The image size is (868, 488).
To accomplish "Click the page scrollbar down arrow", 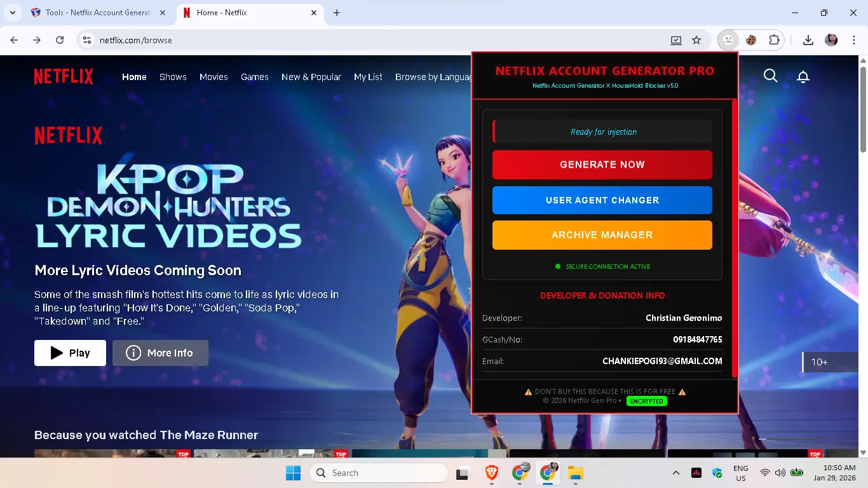I will pos(863,452).
